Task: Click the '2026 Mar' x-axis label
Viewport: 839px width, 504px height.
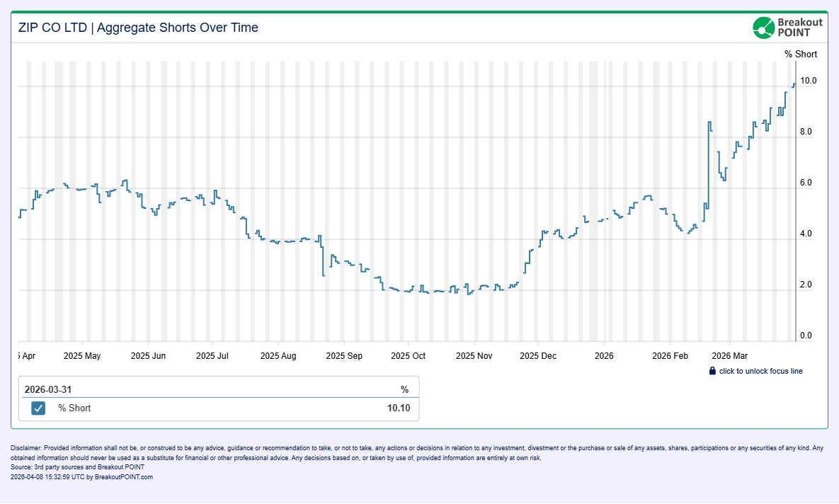Action: [730, 356]
